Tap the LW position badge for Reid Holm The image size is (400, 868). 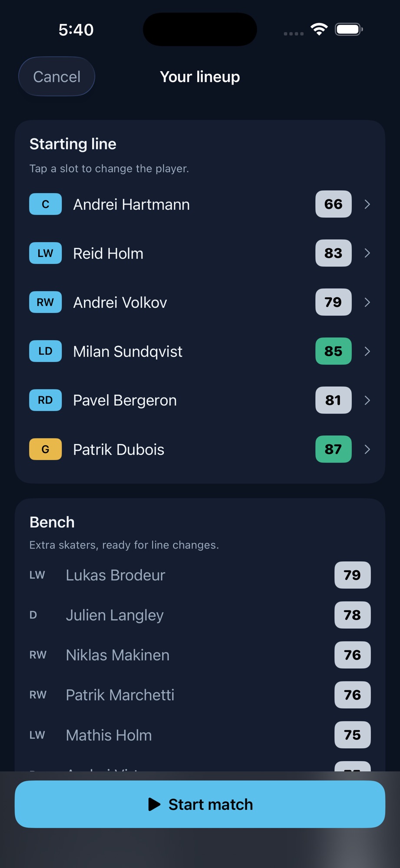[x=45, y=253]
